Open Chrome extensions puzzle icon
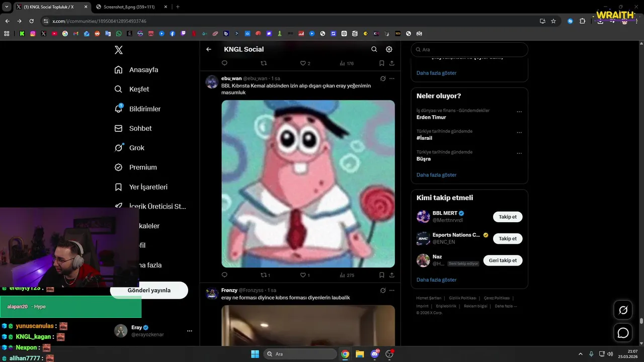Screen dimensions: 644x362 click(583, 21)
